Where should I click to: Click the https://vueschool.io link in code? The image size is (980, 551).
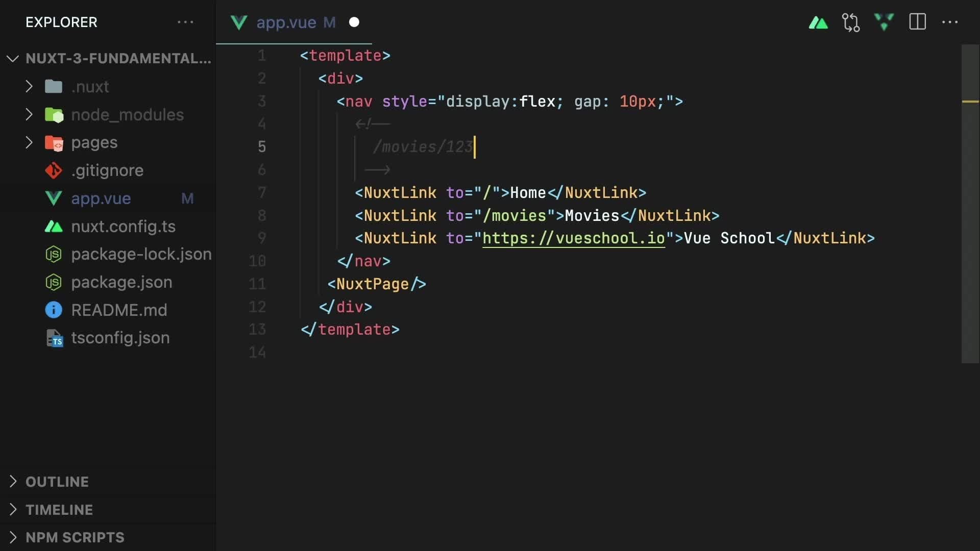(573, 238)
